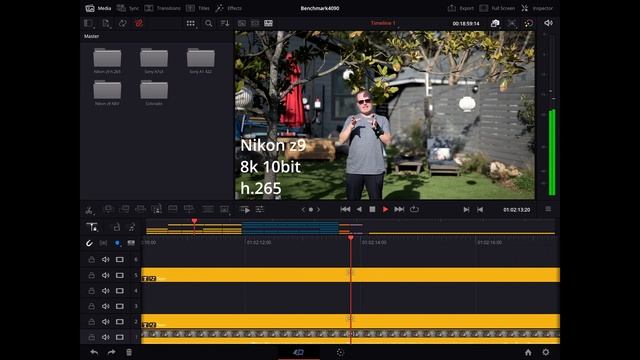Open the Timeline 1 name dropdown

[384, 23]
